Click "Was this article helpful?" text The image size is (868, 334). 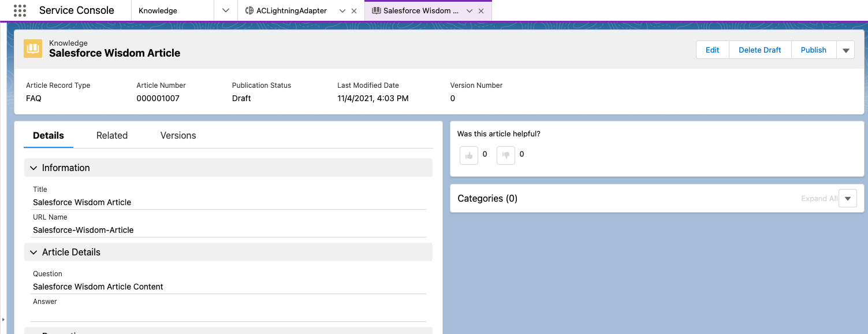[499, 133]
